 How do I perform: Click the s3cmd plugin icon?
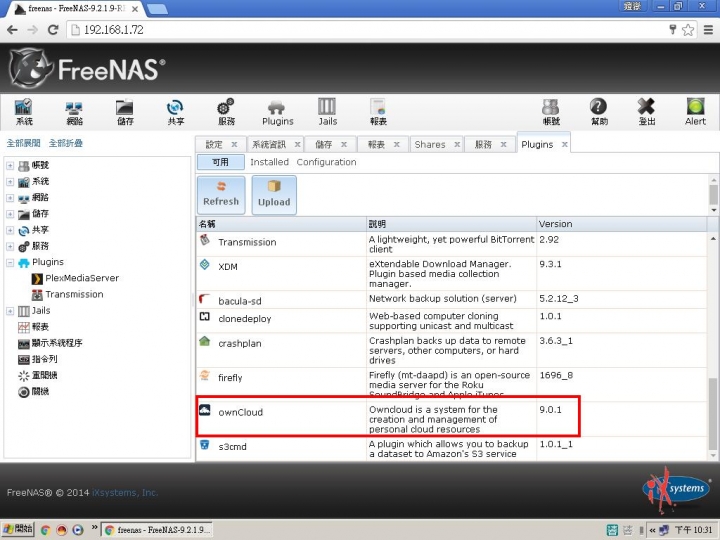pos(205,444)
